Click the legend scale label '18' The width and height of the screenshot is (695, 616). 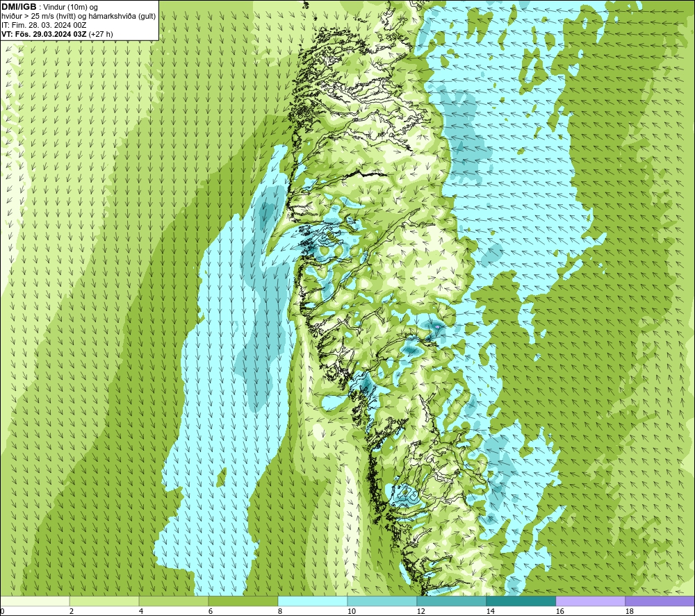(629, 612)
